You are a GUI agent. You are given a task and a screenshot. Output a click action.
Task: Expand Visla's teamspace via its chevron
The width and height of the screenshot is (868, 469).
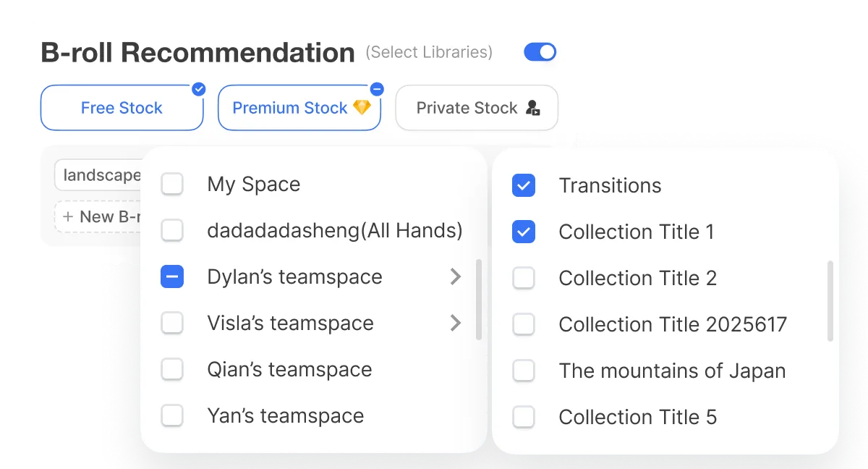(x=456, y=323)
